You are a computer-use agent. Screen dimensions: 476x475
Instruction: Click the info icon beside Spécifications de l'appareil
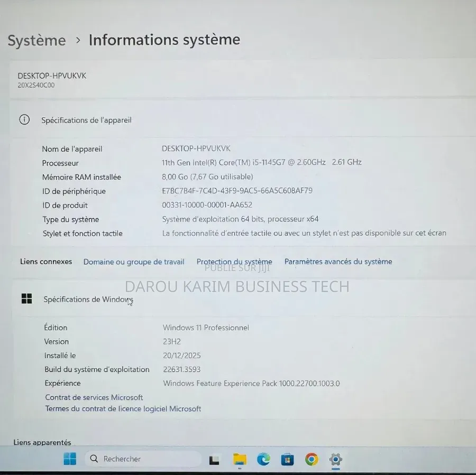click(x=24, y=119)
